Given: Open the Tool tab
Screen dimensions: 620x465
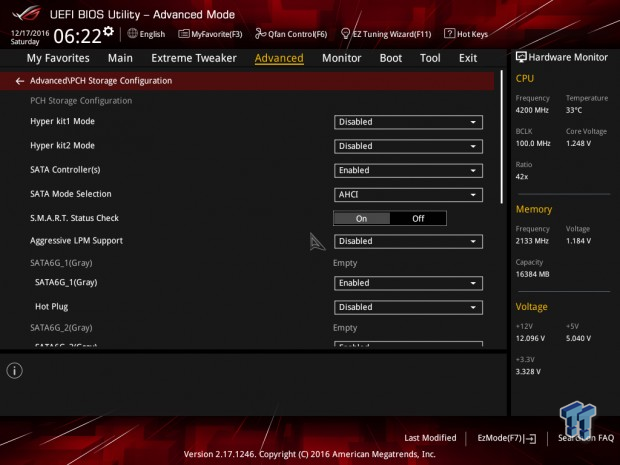Looking at the screenshot, I should click(x=430, y=58).
